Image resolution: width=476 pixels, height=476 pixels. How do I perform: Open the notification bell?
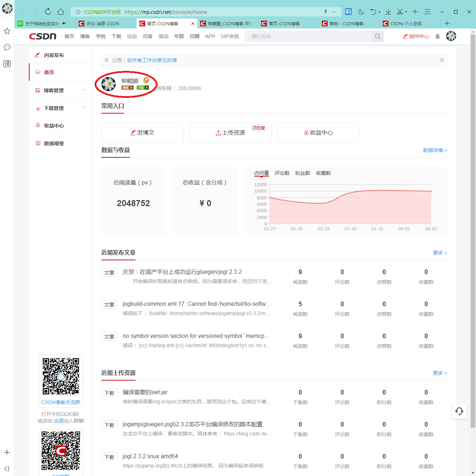tap(438, 36)
